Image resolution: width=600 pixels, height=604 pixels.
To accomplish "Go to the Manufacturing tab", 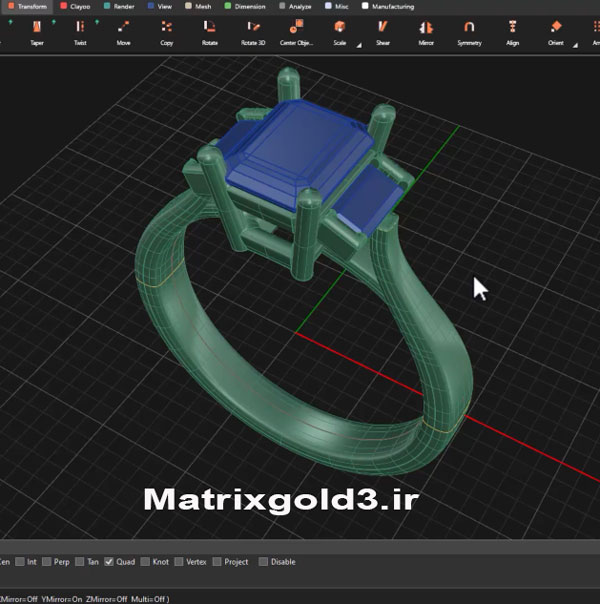I will pyautogui.click(x=388, y=6).
